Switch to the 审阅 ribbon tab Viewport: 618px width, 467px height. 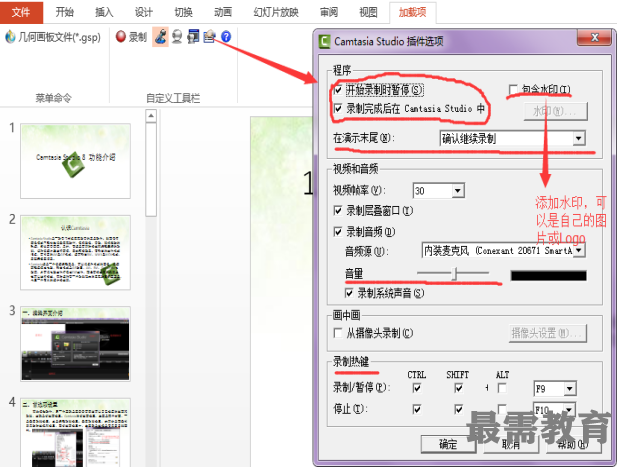tap(329, 12)
